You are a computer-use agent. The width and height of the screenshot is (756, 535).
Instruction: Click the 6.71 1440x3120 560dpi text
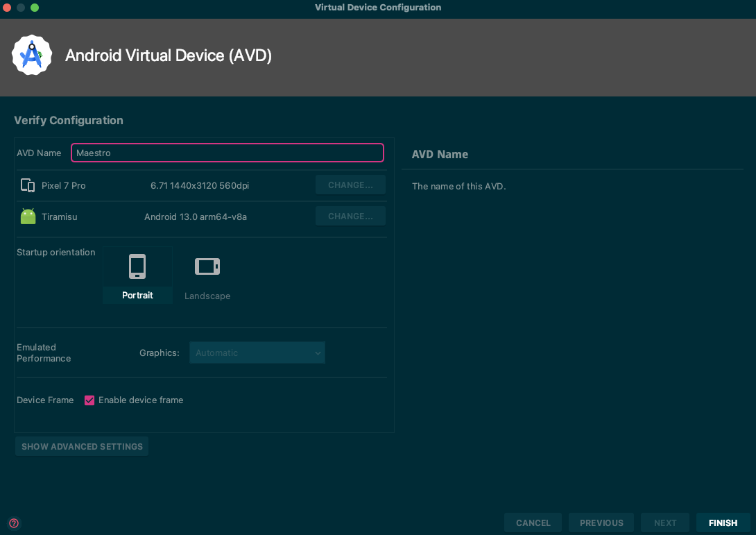tap(200, 186)
